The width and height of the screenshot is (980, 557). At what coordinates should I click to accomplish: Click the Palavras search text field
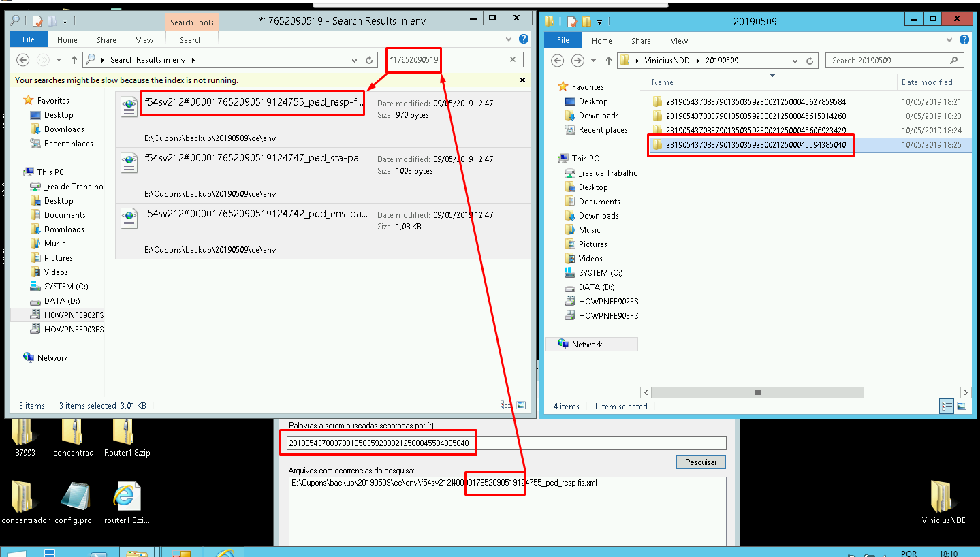[x=504, y=443]
